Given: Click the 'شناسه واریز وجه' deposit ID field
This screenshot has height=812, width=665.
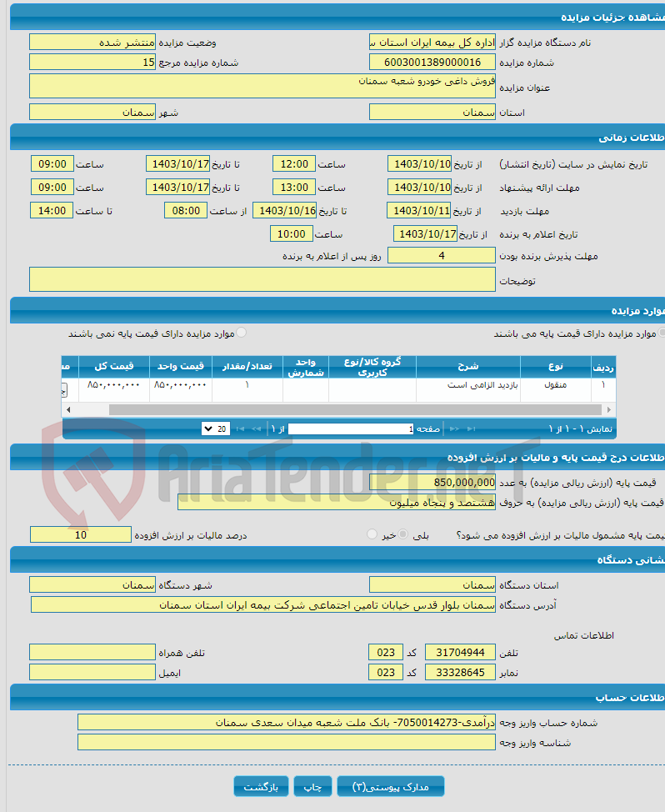Looking at the screenshot, I should 287,742.
